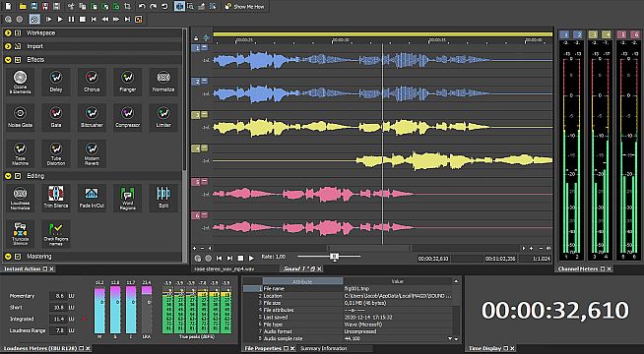
Task: Click record button in top transport bar
Action: pyautogui.click(x=20, y=19)
